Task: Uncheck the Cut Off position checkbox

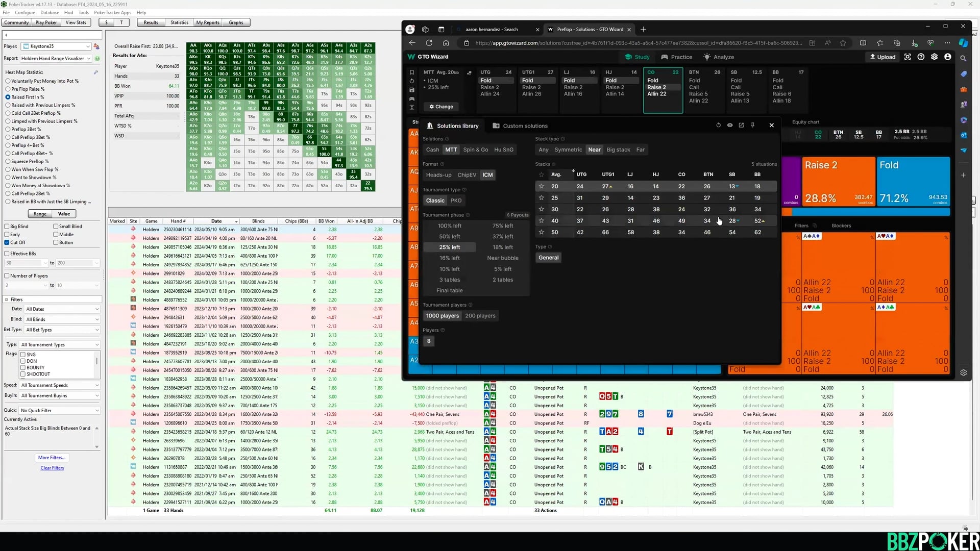Action: (x=7, y=243)
